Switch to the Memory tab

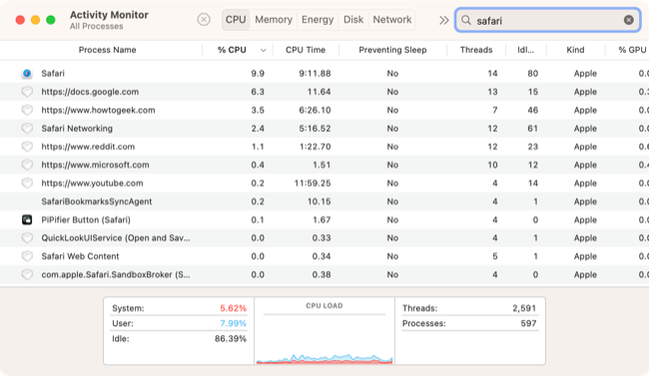pos(273,19)
